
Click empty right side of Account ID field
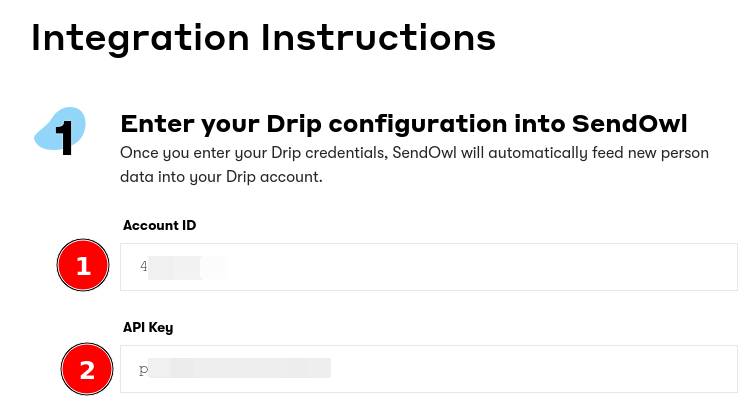coord(600,267)
